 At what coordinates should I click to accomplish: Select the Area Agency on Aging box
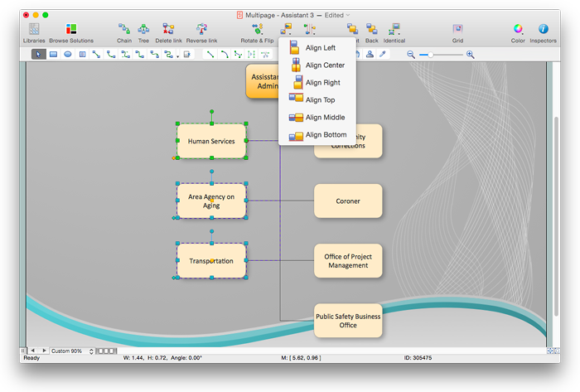(x=211, y=201)
